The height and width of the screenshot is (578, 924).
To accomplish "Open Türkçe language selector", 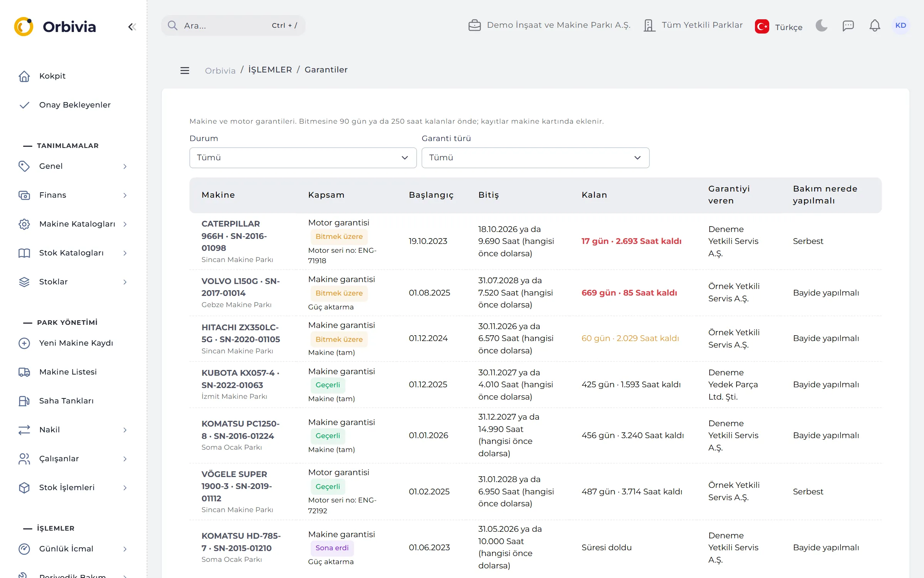I will pos(778,27).
